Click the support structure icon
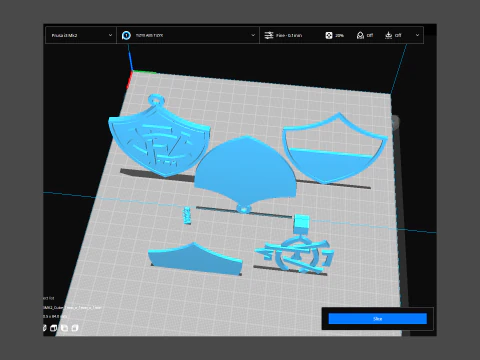 click(x=360, y=35)
